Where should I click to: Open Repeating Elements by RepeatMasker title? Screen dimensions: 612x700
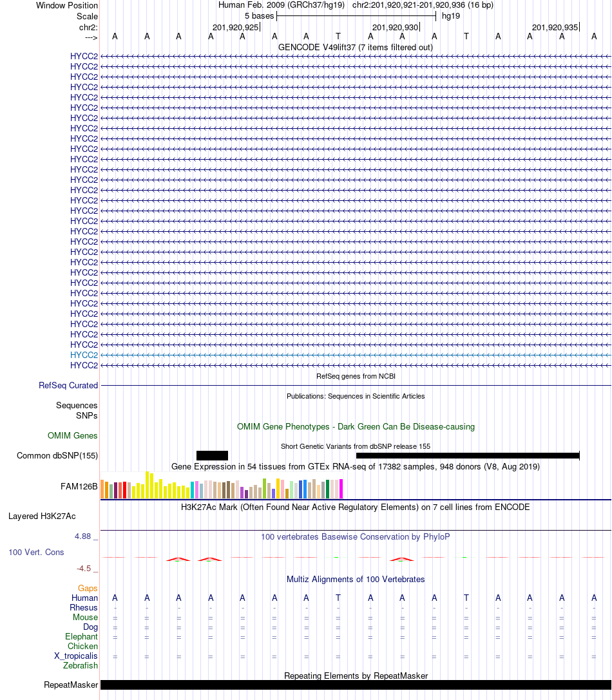(x=356, y=676)
